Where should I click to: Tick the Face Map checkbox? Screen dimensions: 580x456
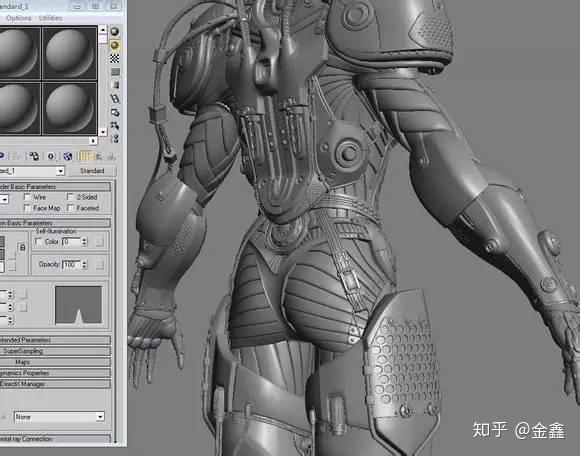click(27, 208)
